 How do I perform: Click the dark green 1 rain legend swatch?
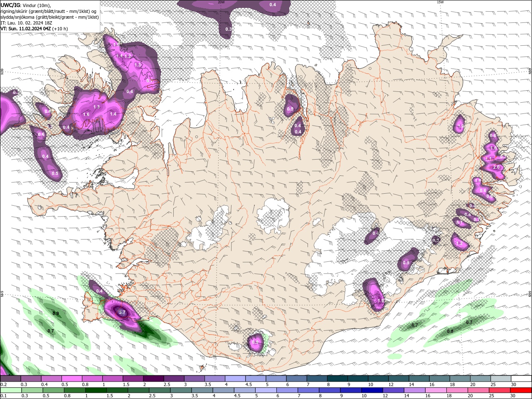click(x=96, y=390)
